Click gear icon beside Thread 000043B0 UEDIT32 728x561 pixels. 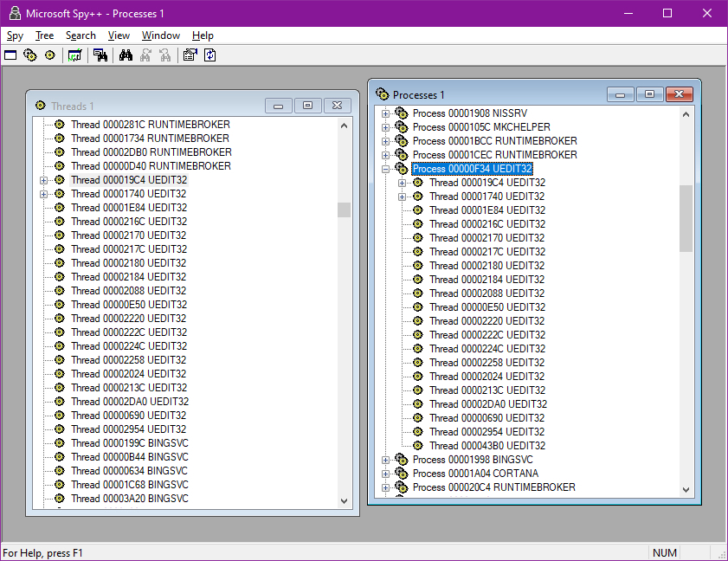pos(418,445)
